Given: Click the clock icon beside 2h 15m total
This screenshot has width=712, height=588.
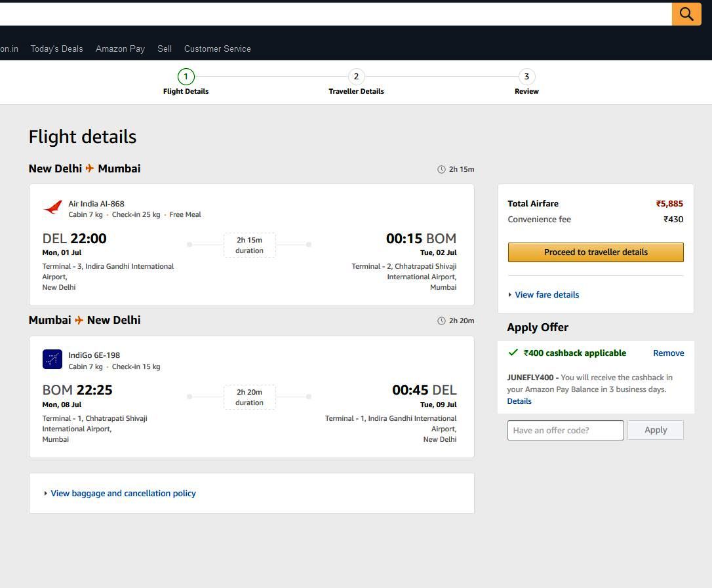Looking at the screenshot, I should (441, 169).
